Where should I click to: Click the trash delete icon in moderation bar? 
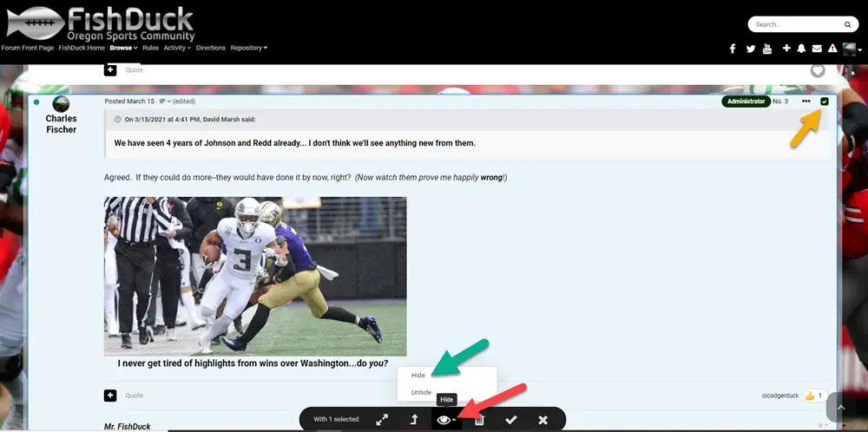pos(479,420)
